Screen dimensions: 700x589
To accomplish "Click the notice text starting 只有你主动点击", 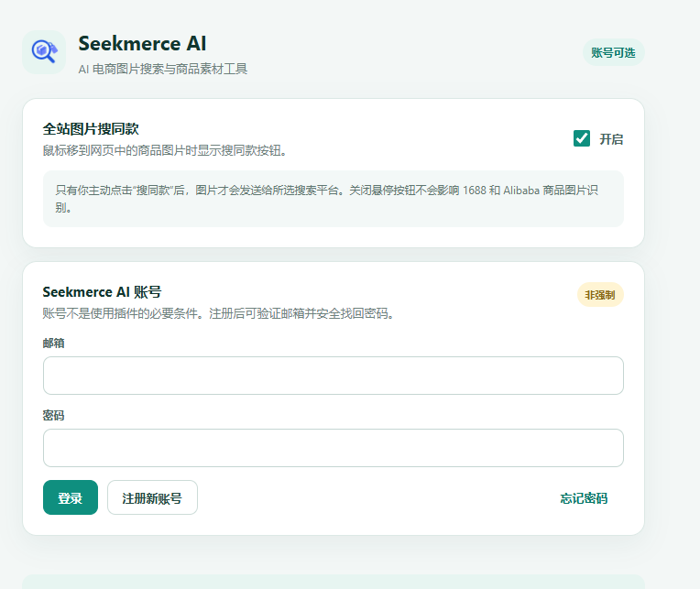I will (x=327, y=199).
